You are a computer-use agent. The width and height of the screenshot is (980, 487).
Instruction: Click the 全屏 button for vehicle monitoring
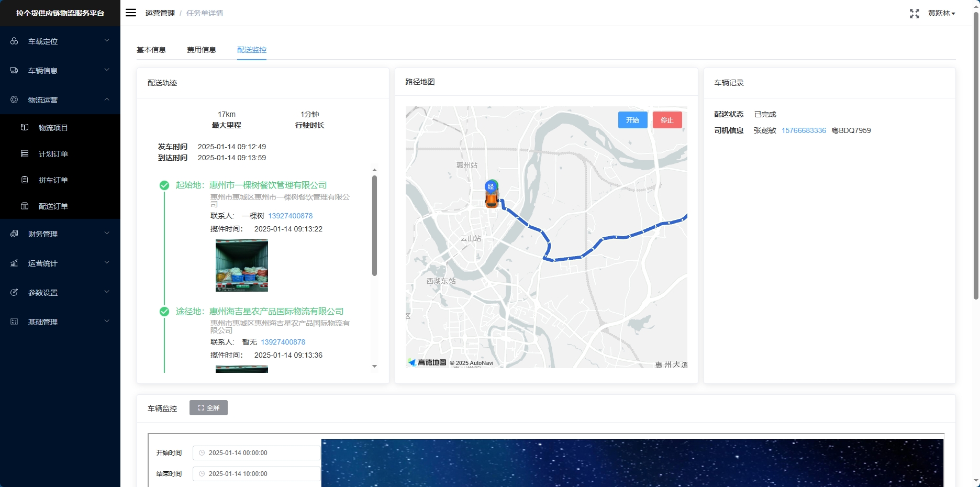point(208,407)
